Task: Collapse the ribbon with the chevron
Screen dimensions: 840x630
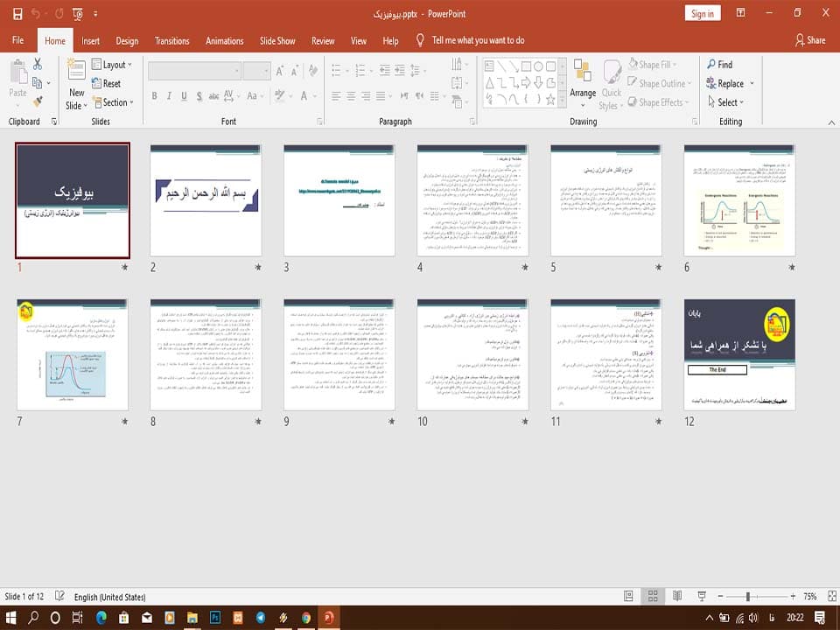Action: pyautogui.click(x=831, y=122)
